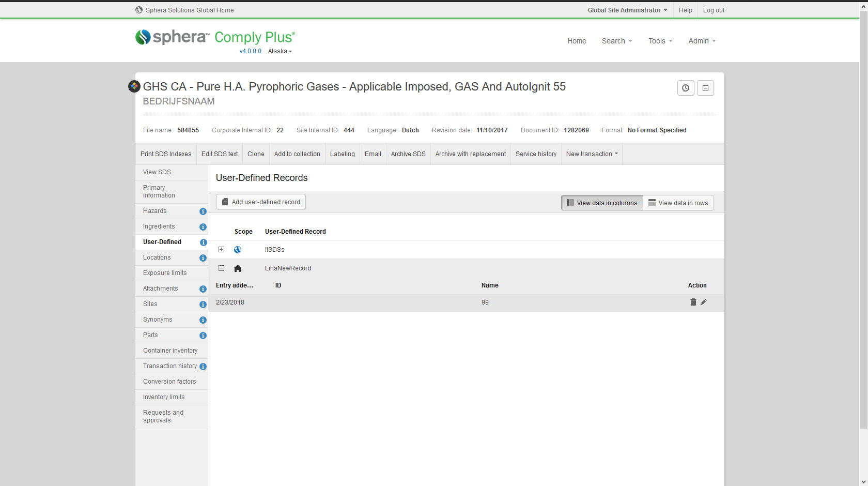Click the info icon next to User-Defined

[203, 242]
